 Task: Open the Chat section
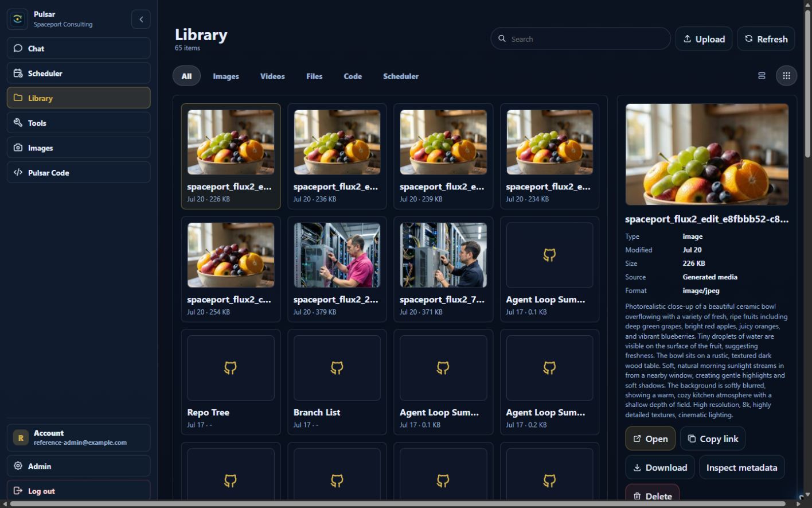(x=79, y=48)
